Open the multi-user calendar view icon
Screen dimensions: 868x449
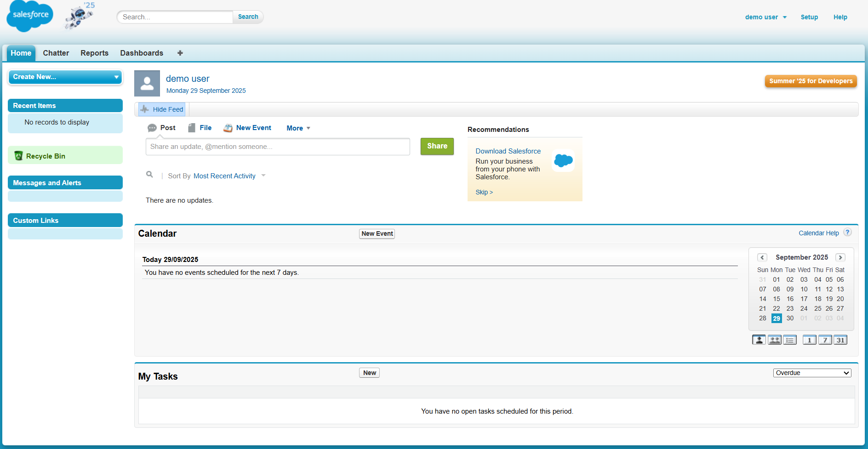[774, 340]
